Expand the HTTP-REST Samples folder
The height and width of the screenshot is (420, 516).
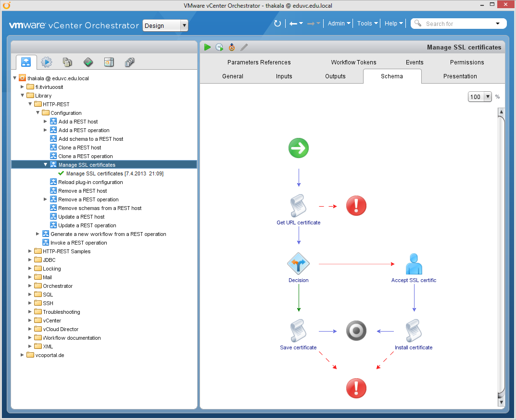click(30, 251)
